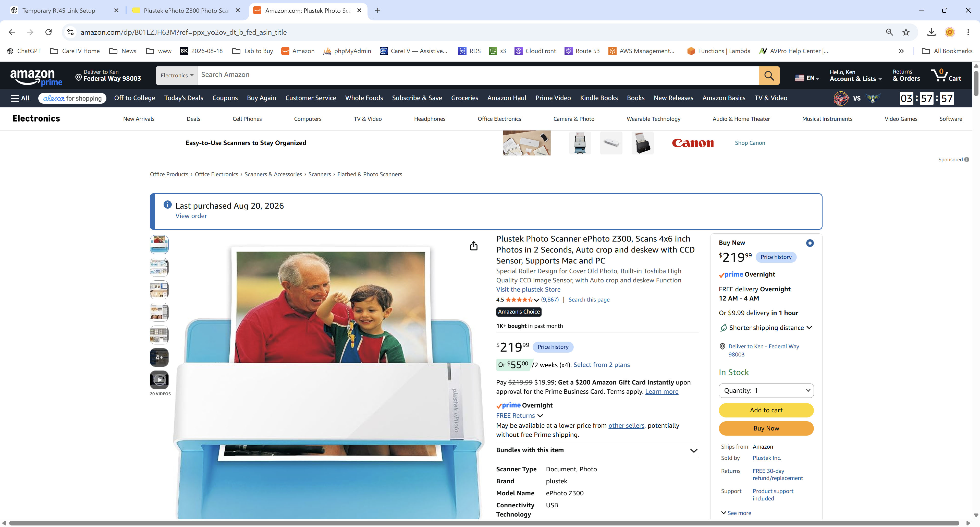Open the Camera & Photo category

(574, 119)
